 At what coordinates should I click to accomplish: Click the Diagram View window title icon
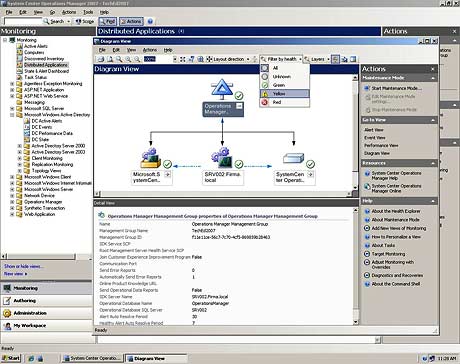click(x=97, y=41)
